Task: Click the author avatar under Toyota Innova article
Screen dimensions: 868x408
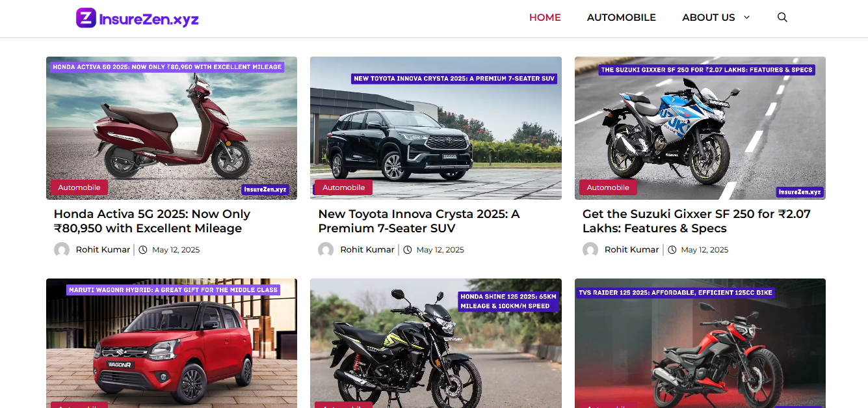Action: point(326,250)
